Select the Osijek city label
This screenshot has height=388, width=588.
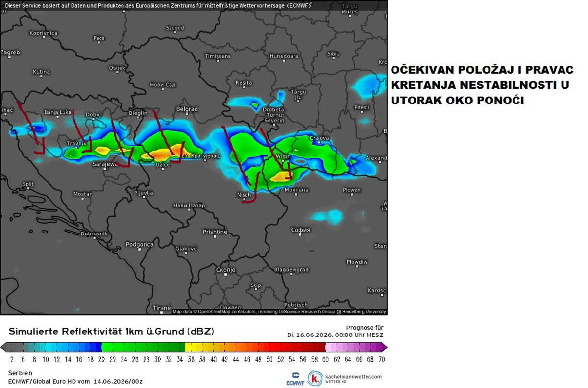click(117, 68)
